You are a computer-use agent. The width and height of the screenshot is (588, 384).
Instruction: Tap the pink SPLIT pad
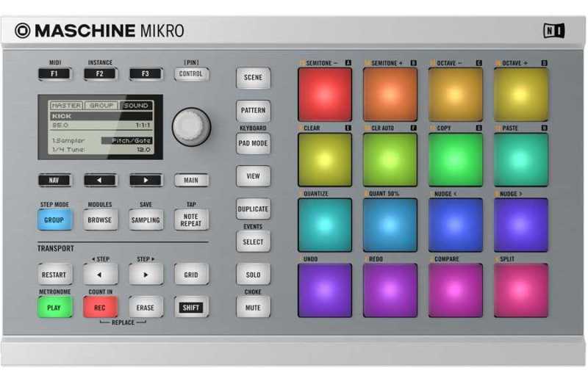pos(521,290)
